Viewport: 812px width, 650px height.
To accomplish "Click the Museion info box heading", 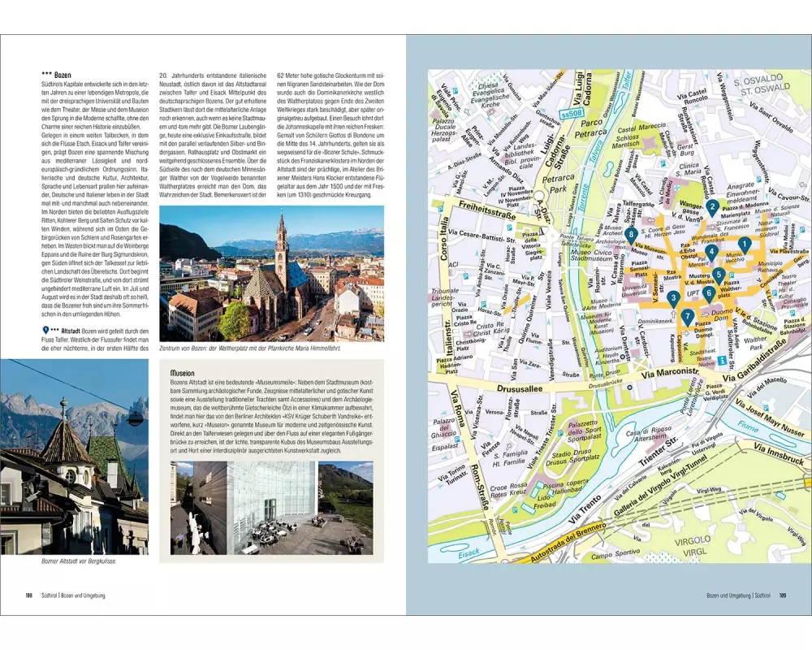I will (182, 375).
